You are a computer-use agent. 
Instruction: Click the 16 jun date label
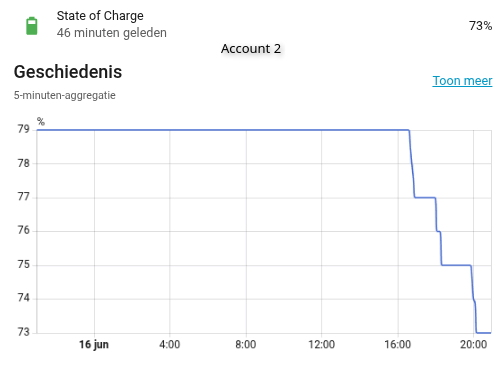coord(94,344)
